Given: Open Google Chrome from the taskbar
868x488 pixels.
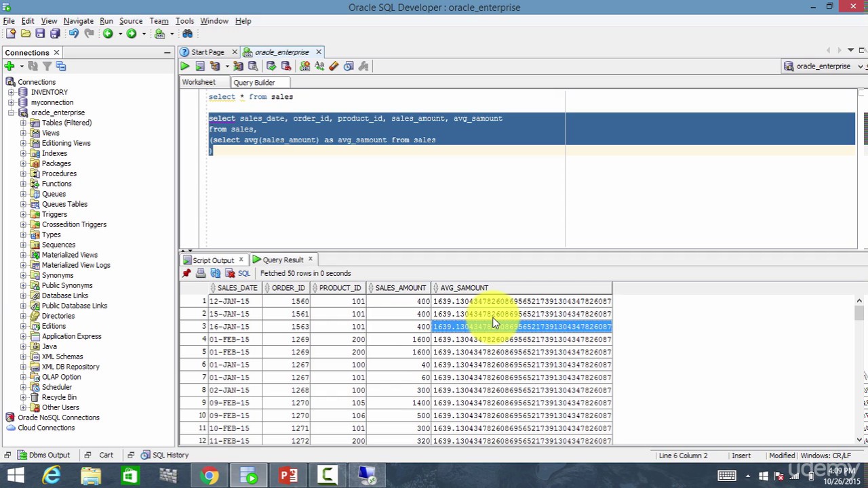Looking at the screenshot, I should point(210,476).
